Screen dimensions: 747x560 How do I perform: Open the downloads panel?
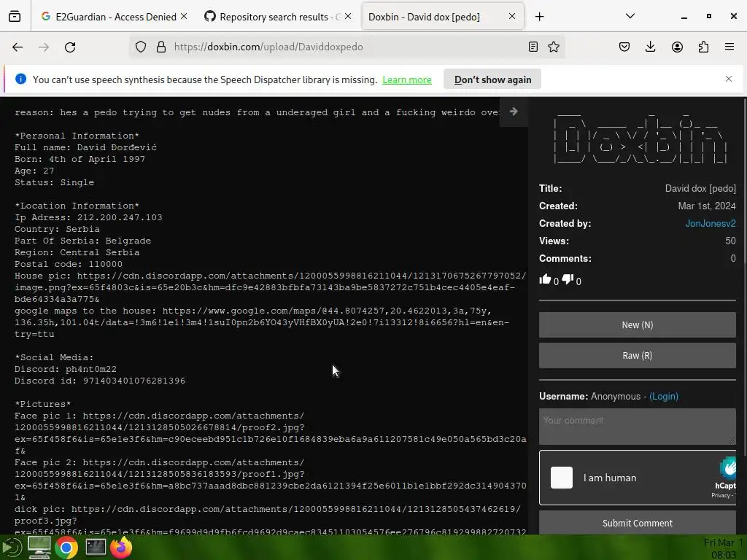coord(650,47)
